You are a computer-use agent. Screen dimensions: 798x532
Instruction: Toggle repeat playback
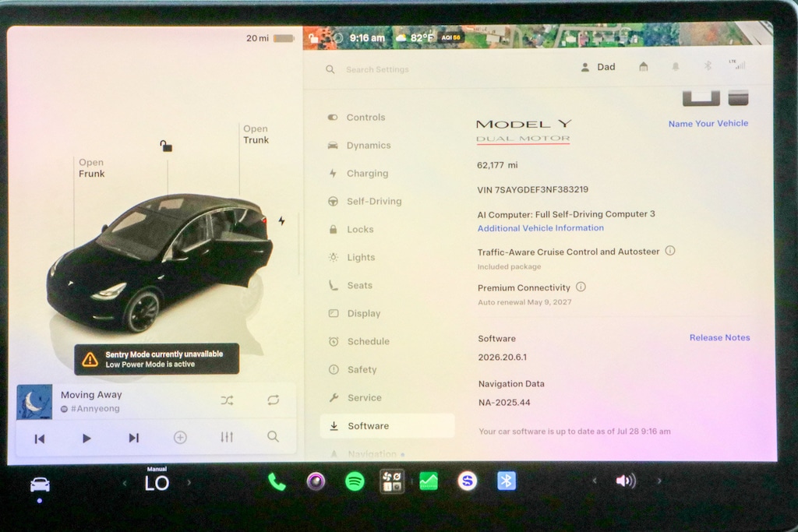pos(274,400)
